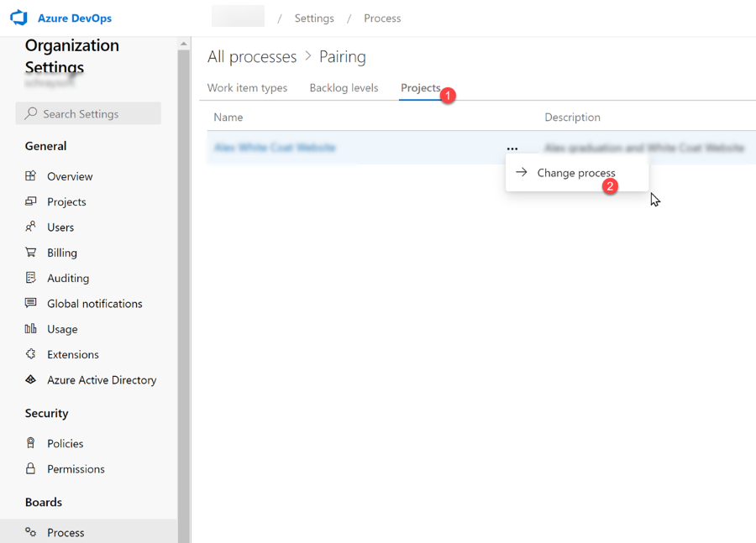The width and height of the screenshot is (756, 543).
Task: Switch to the Work item types tab
Action: point(247,87)
